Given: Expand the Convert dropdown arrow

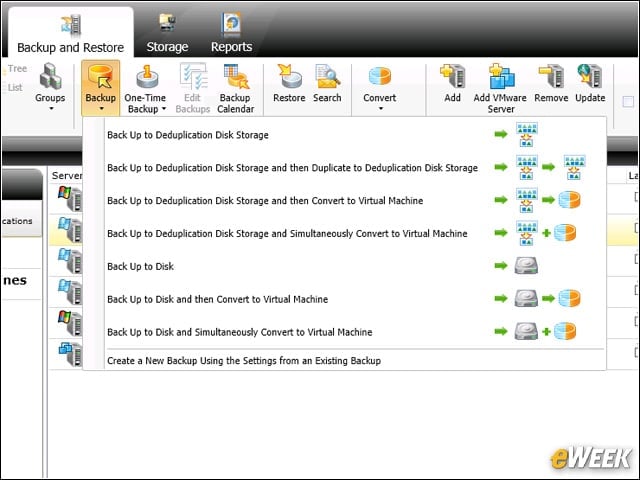Looking at the screenshot, I should [x=381, y=109].
